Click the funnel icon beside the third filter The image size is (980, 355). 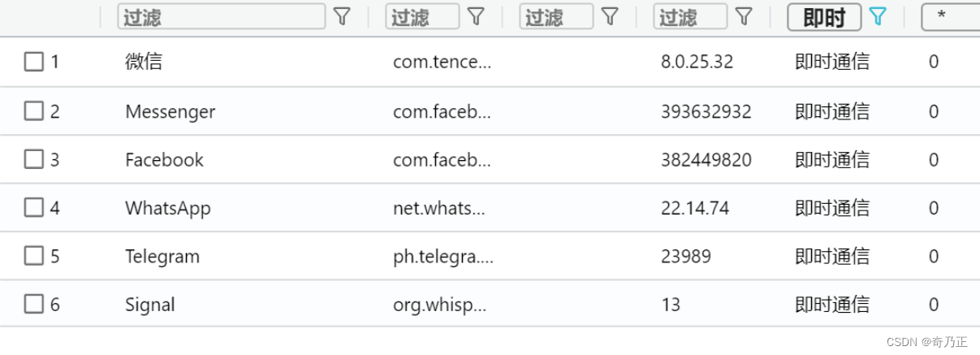(610, 16)
